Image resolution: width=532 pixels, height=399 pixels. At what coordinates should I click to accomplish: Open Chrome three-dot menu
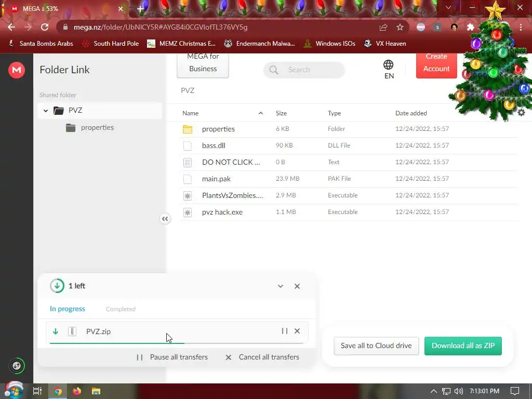[x=521, y=27]
